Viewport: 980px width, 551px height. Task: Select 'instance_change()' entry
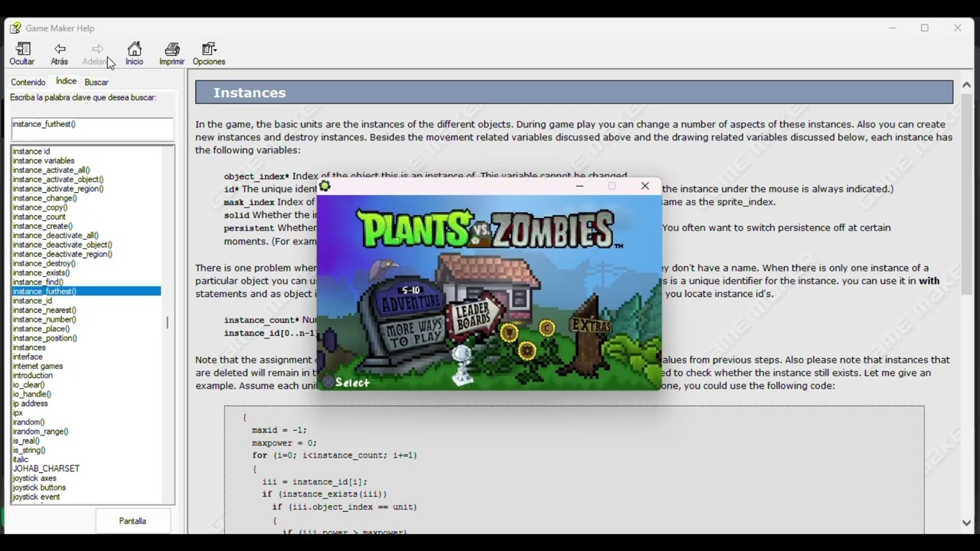45,198
